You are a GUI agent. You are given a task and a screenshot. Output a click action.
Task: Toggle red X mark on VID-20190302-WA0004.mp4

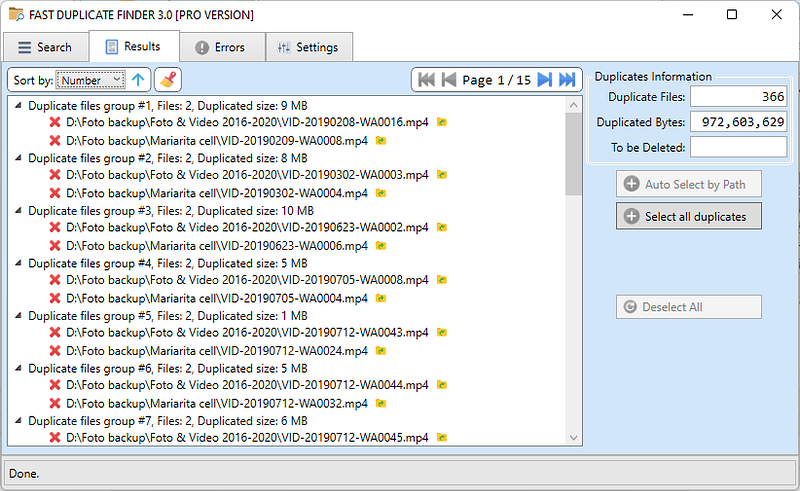pos(55,193)
